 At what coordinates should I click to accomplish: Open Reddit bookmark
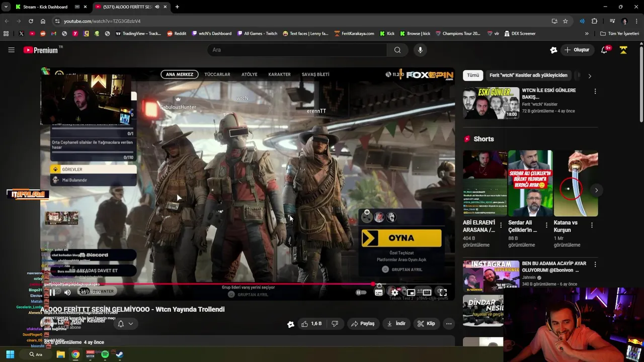tap(177, 34)
